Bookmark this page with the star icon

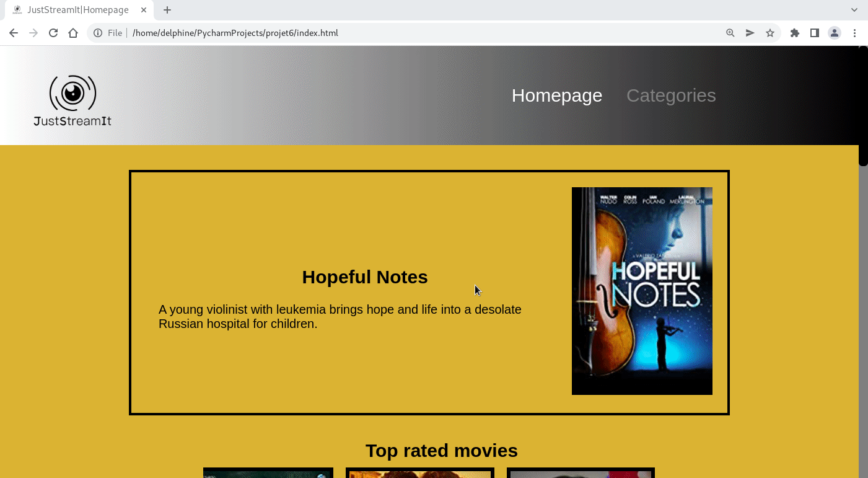click(x=770, y=33)
